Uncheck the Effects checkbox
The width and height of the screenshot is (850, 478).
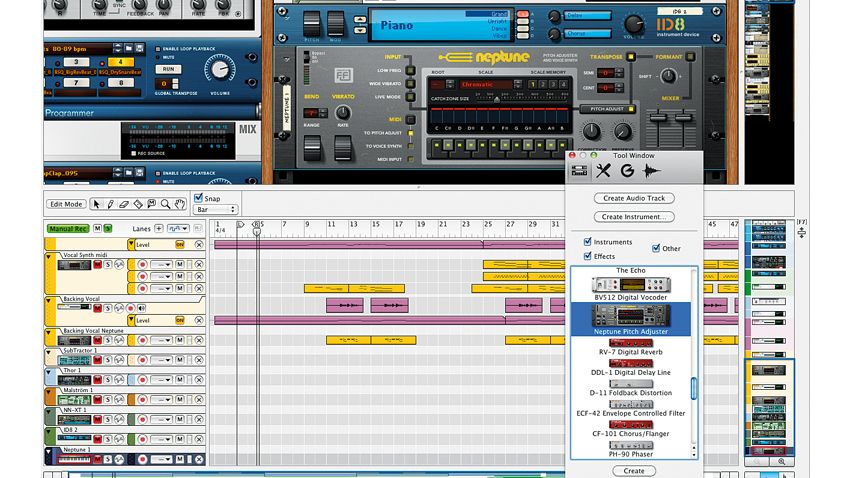coord(588,256)
